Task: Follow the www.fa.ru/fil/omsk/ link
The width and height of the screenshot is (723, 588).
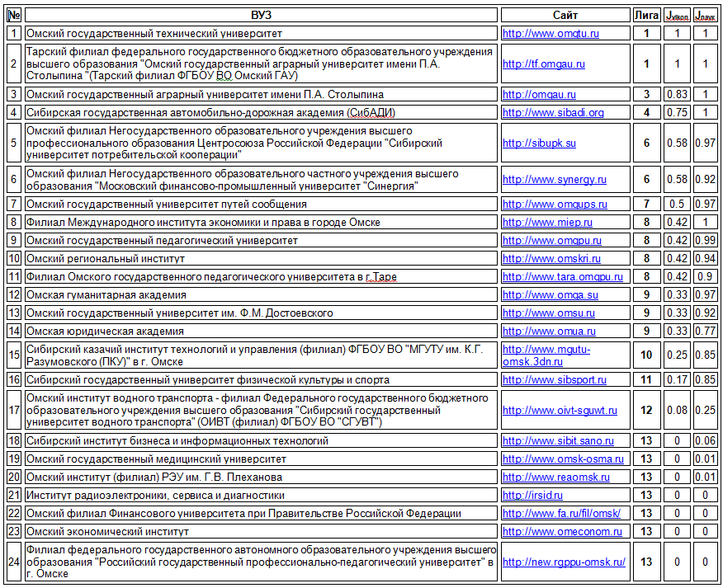Action: point(561,514)
